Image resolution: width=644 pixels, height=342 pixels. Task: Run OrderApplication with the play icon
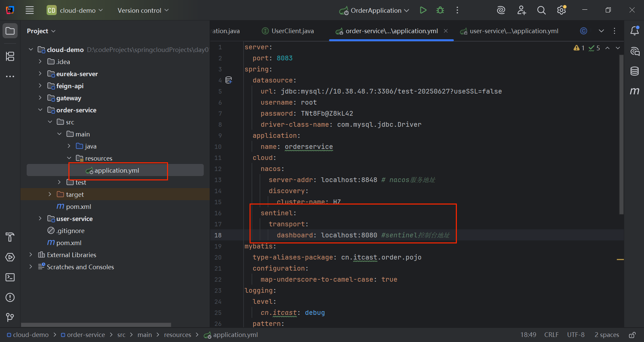(423, 10)
